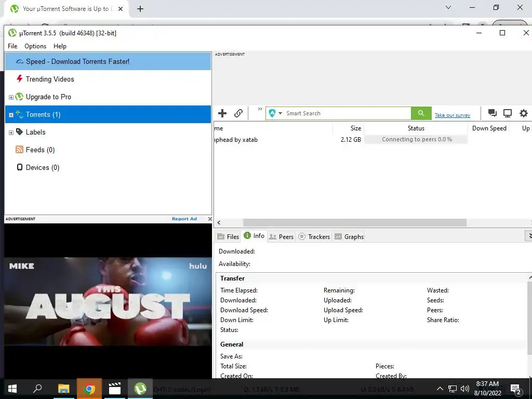The width and height of the screenshot is (532, 399).
Task: Switch to Chrome from the taskbar
Action: coord(89,389)
